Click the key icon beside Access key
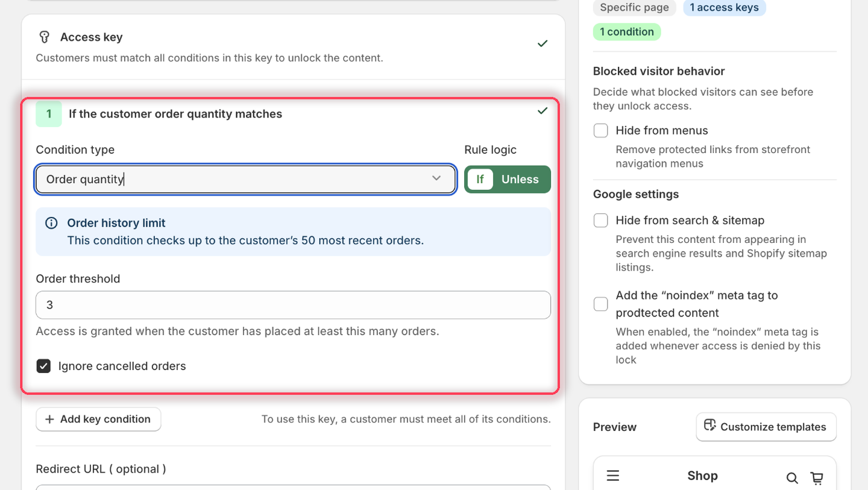Image resolution: width=868 pixels, height=490 pixels. [44, 37]
